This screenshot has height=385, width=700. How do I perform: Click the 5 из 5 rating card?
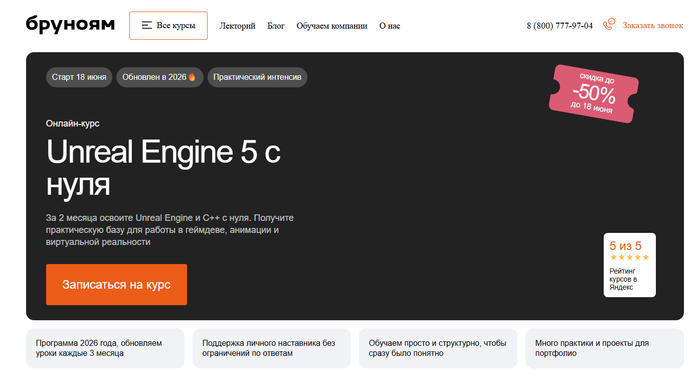[x=629, y=265]
